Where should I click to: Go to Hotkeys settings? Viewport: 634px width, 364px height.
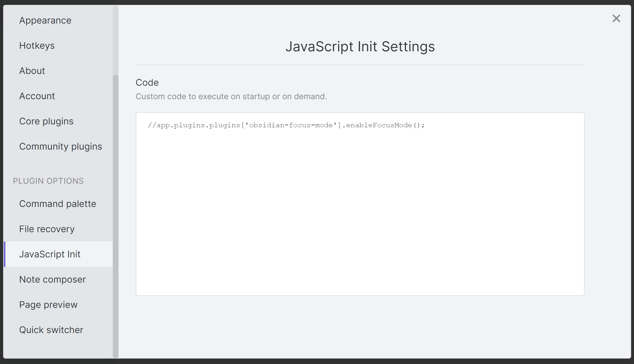(x=37, y=46)
